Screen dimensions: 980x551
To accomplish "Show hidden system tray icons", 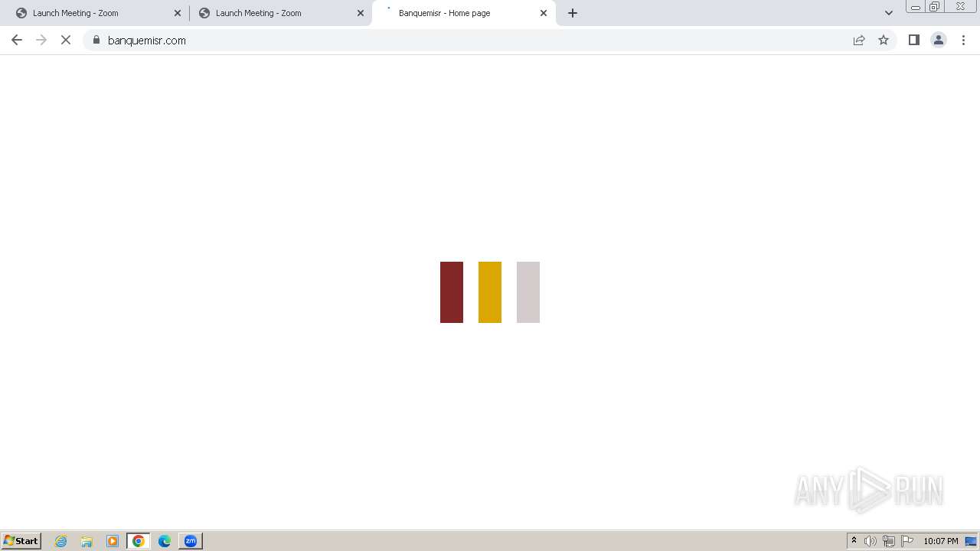I will pyautogui.click(x=854, y=541).
